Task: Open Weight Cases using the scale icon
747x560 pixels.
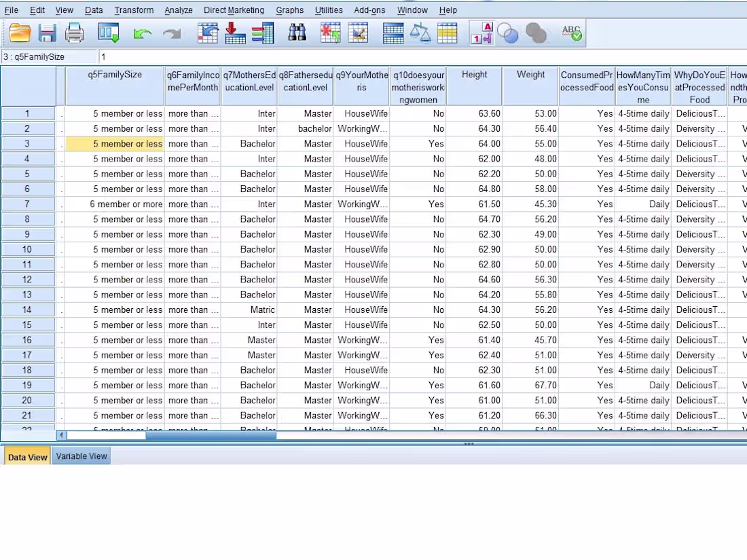Action: 421,33
